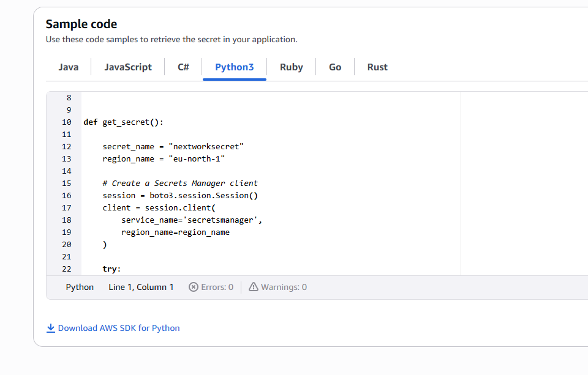588x375 pixels.
Task: Open the Go code sample tab
Action: point(335,67)
